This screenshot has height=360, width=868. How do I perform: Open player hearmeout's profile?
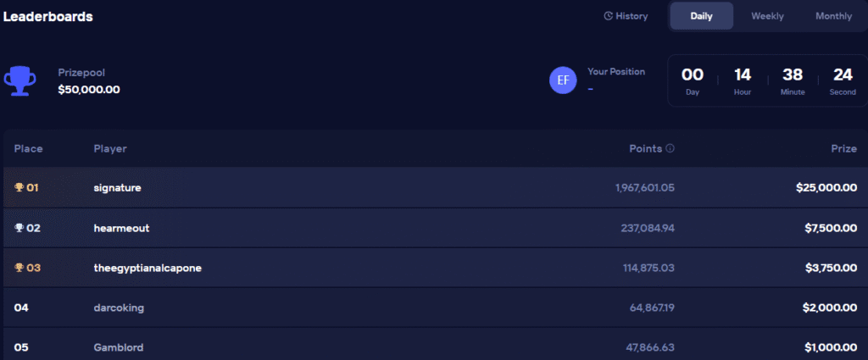tap(121, 228)
